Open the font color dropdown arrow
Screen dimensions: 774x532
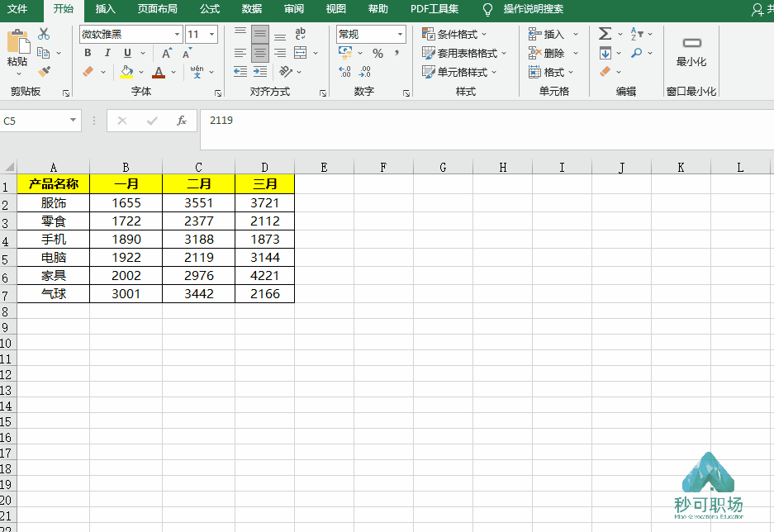pos(173,72)
